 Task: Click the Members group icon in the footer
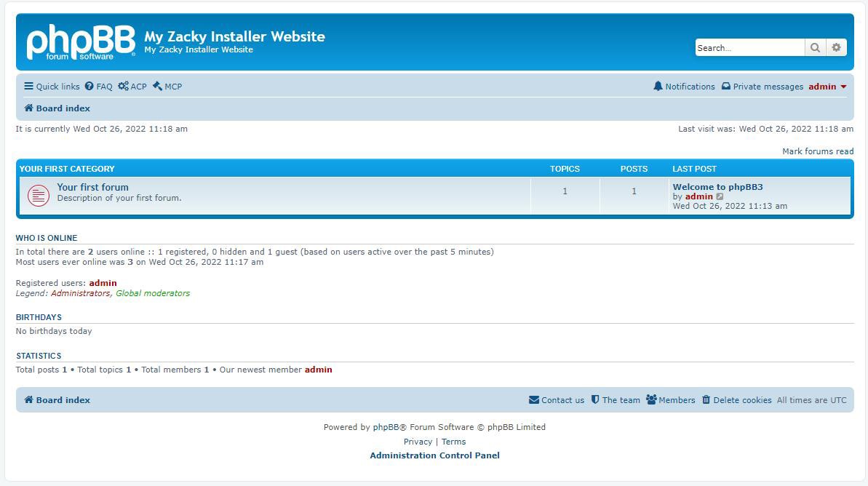tap(651, 399)
